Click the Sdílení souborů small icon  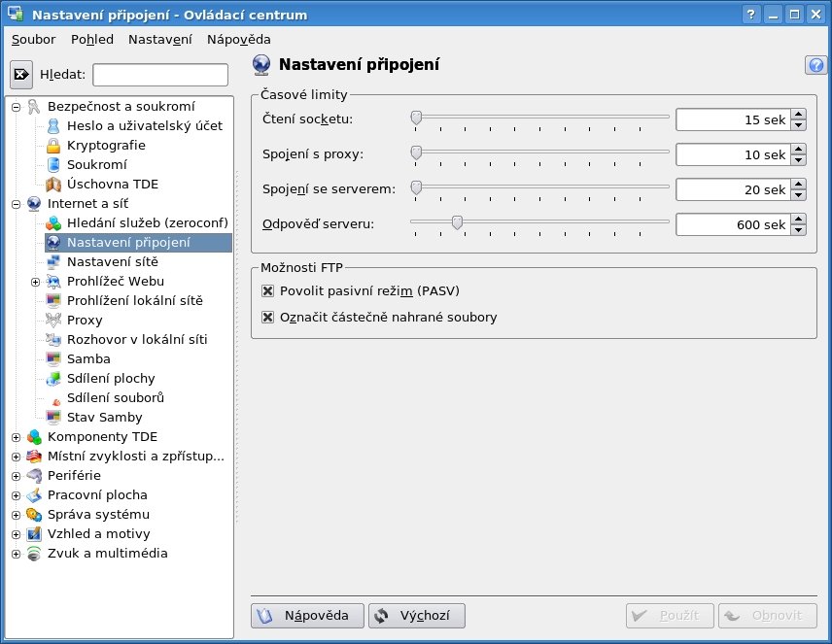tap(56, 402)
